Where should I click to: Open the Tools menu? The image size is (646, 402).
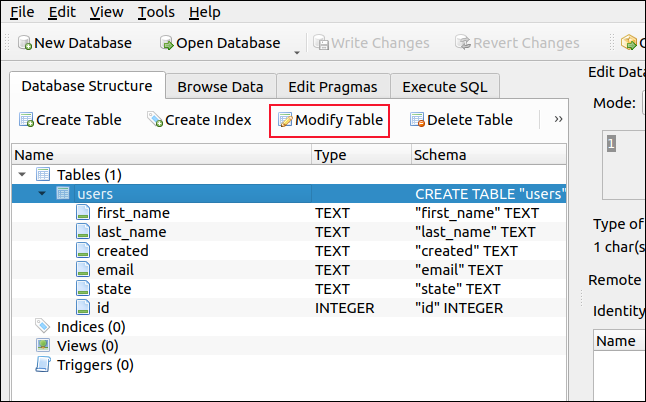[155, 12]
